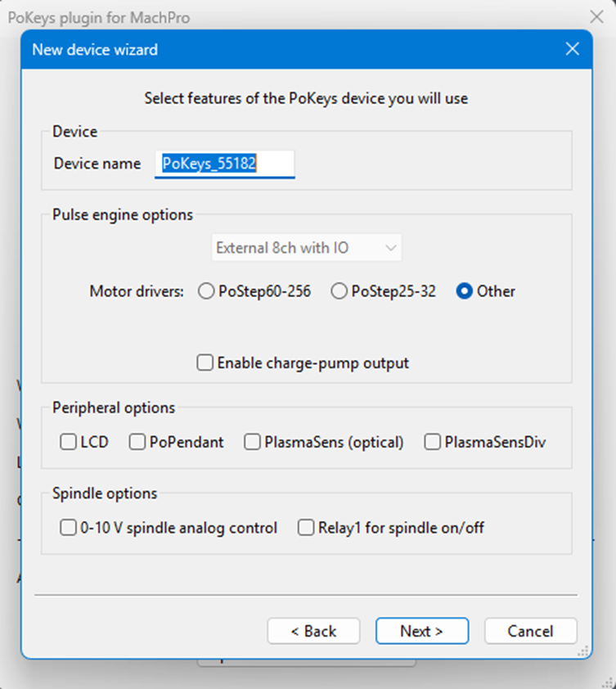
Task: Cancel the device wizard
Action: click(x=530, y=631)
